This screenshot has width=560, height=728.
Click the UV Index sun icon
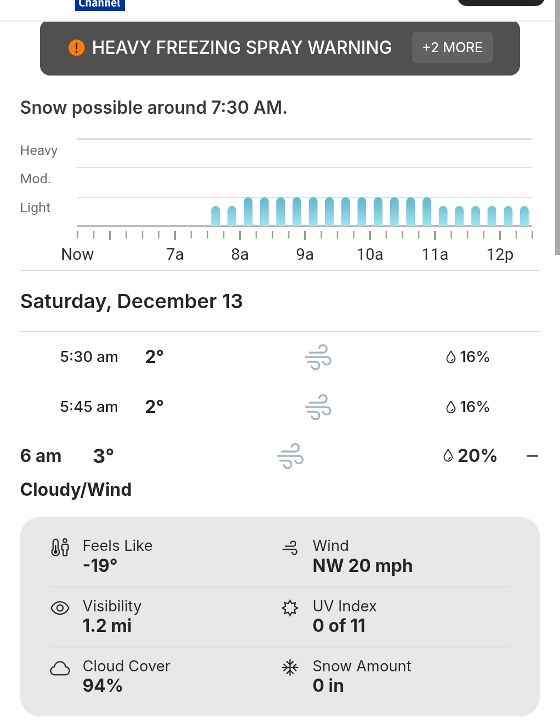pyautogui.click(x=290, y=608)
